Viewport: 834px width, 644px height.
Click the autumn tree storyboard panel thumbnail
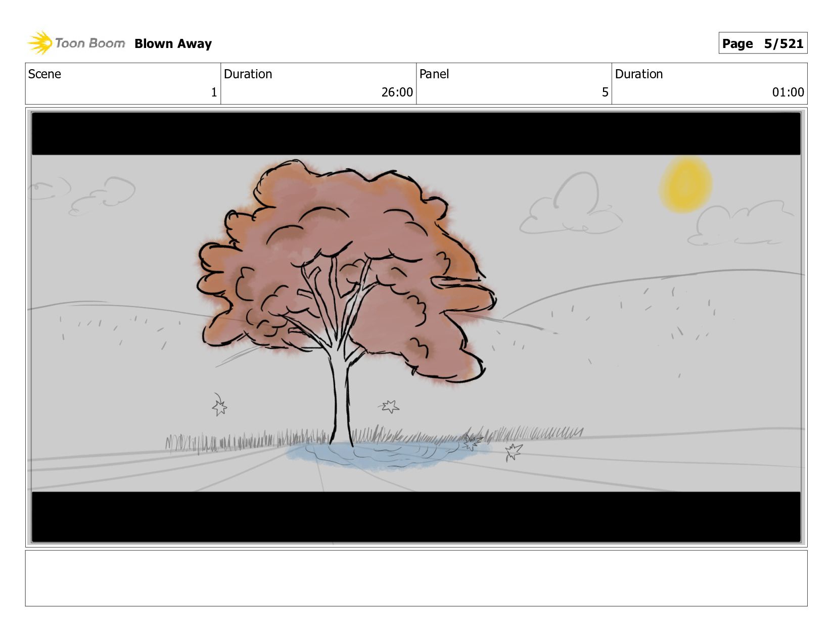[416, 327]
